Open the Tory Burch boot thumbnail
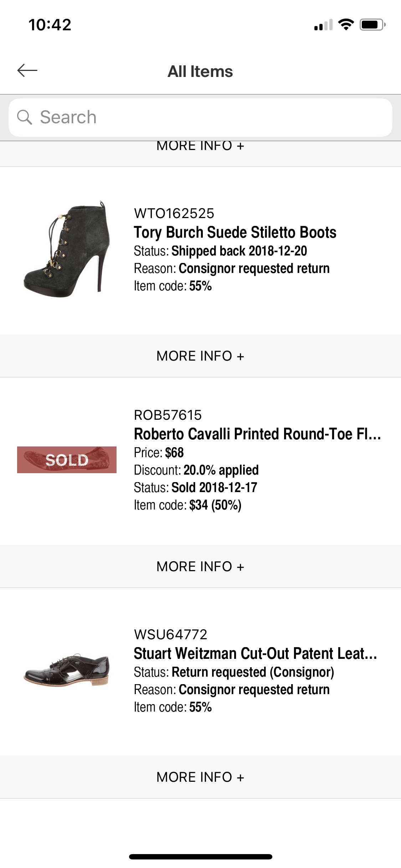Image resolution: width=401 pixels, height=868 pixels. [x=67, y=249]
